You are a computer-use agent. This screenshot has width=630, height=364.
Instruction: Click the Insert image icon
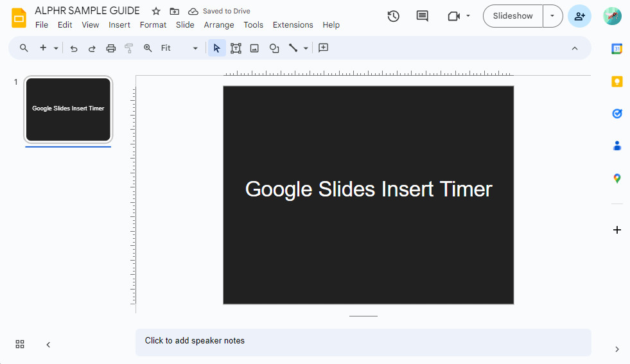(x=254, y=48)
